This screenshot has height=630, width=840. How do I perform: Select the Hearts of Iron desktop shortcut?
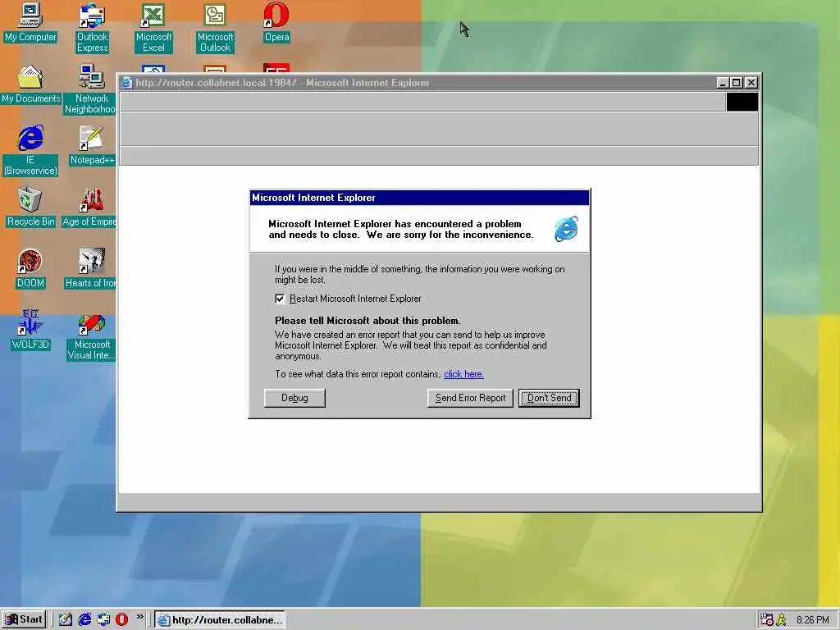pos(91,269)
